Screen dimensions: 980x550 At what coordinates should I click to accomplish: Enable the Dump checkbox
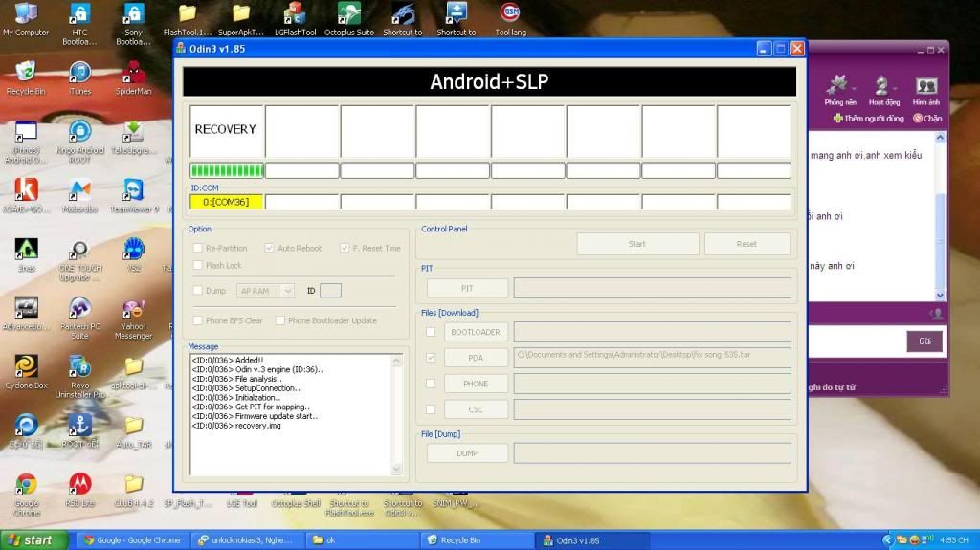[x=198, y=291]
